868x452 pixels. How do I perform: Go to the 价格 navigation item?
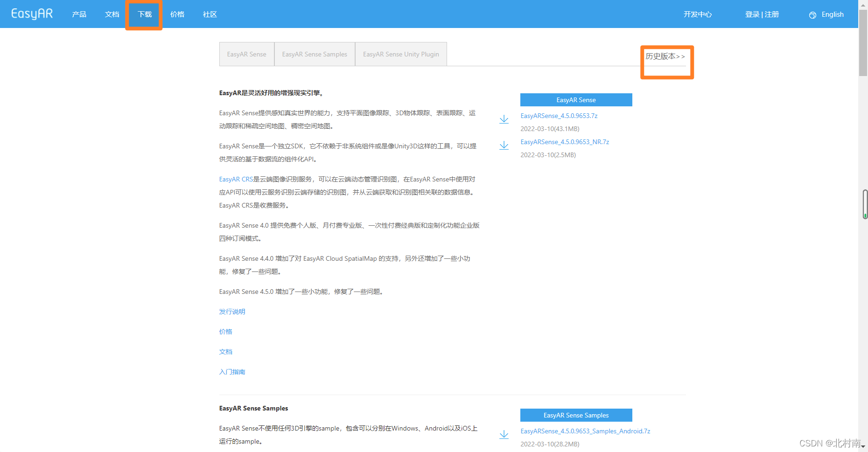177,14
